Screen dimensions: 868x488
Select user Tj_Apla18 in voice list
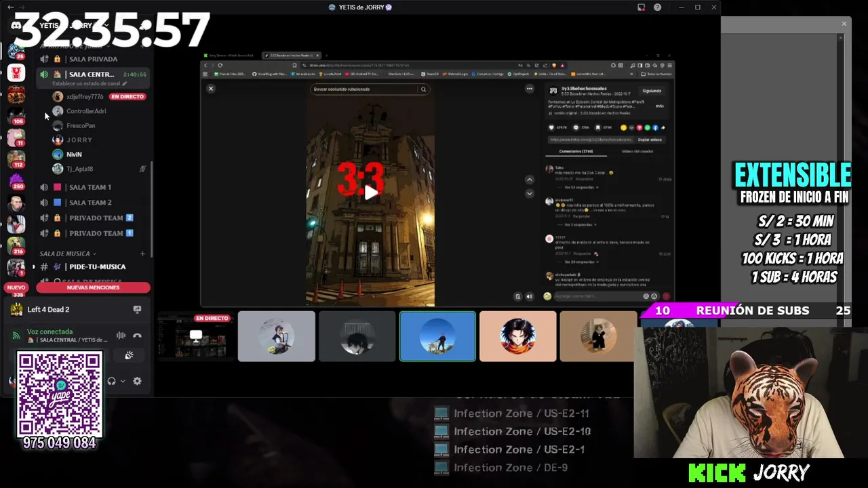click(80, 169)
